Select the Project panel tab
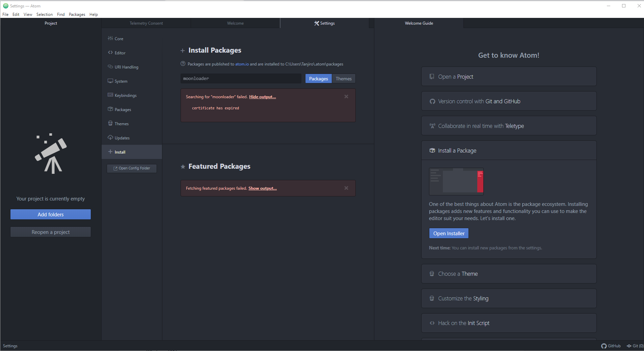This screenshot has width=644, height=351. coord(51,23)
